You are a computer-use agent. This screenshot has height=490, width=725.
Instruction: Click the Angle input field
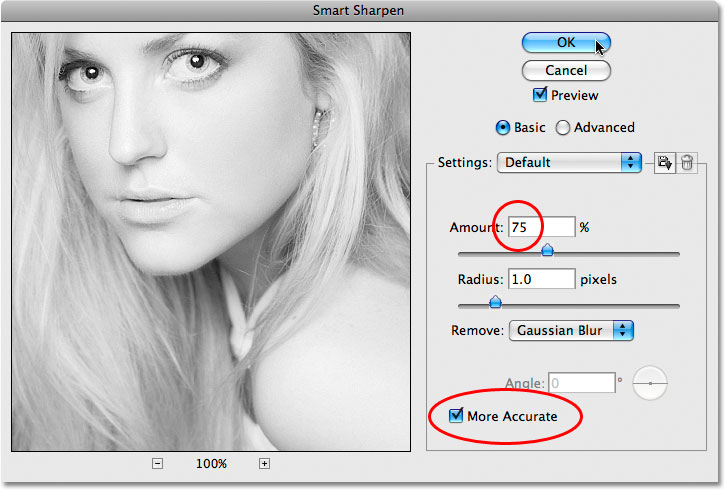point(582,383)
